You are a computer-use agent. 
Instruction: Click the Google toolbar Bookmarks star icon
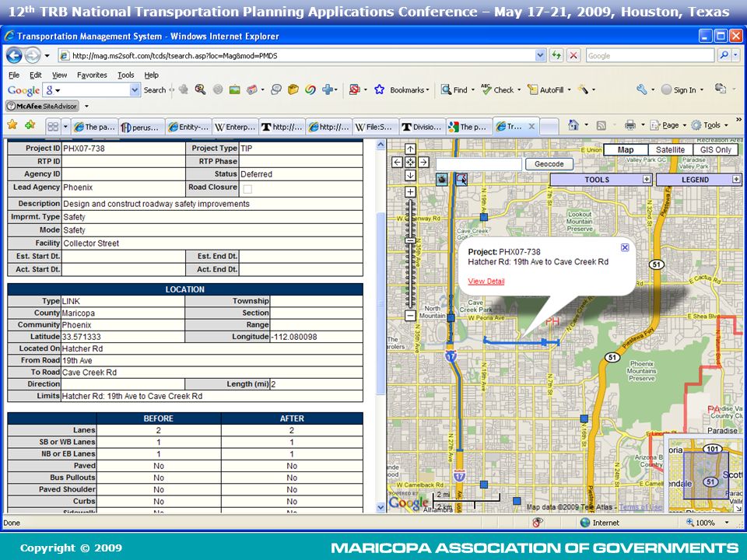[x=379, y=89]
